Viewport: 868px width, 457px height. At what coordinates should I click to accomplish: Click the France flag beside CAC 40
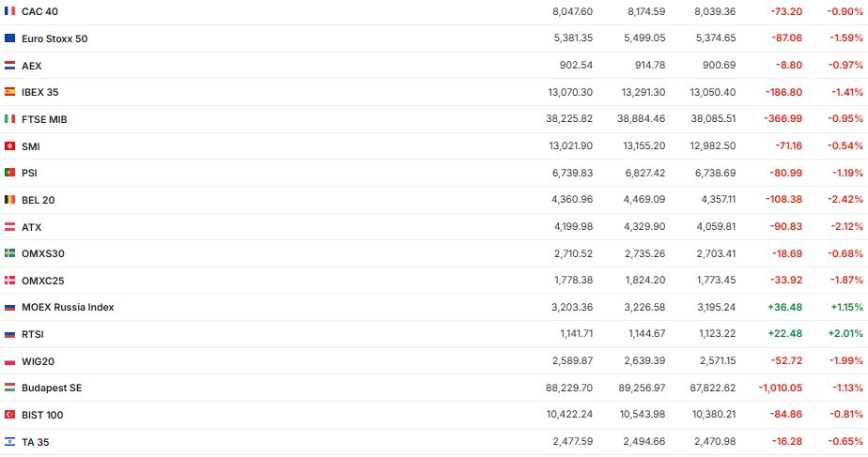click(x=9, y=11)
